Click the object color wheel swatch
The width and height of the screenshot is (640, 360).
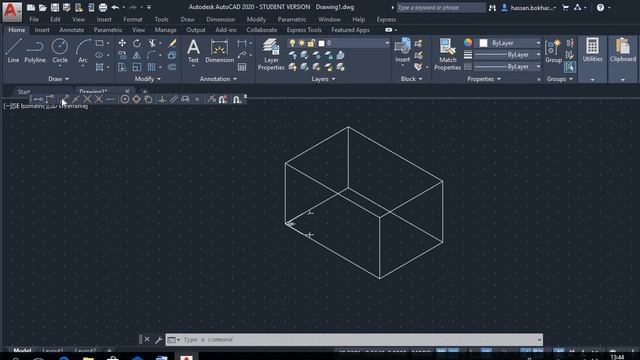[x=468, y=42]
